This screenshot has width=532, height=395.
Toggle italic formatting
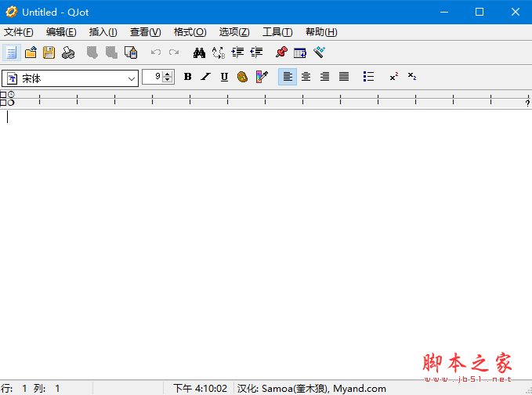tap(205, 77)
